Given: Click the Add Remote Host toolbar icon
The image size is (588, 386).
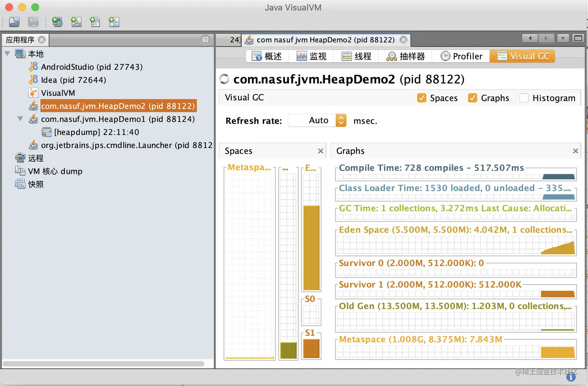Looking at the screenshot, I should click(57, 22).
